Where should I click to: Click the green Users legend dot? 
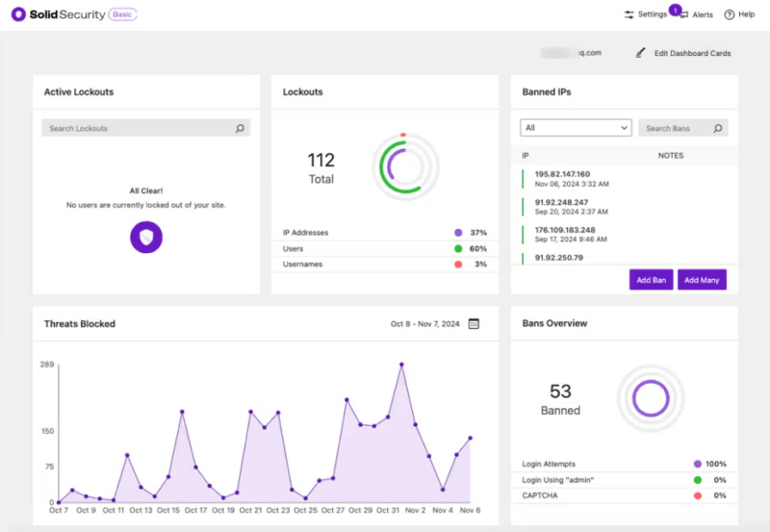point(458,249)
